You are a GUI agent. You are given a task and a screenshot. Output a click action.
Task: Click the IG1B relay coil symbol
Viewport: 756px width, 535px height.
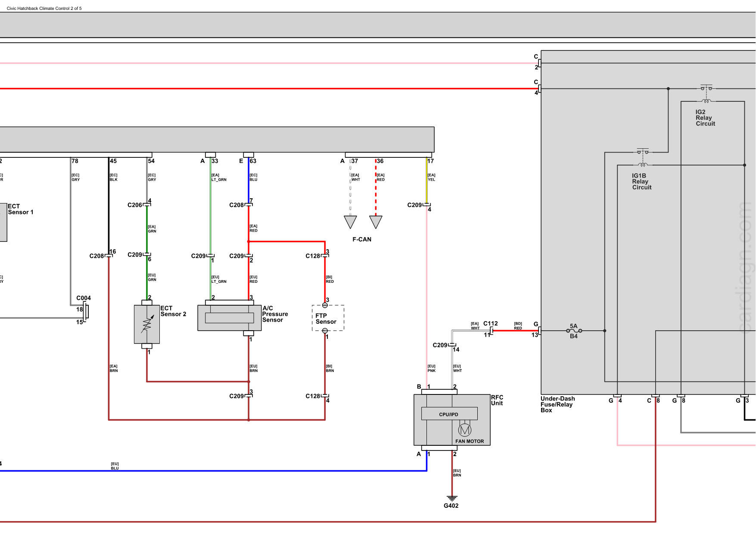click(643, 165)
